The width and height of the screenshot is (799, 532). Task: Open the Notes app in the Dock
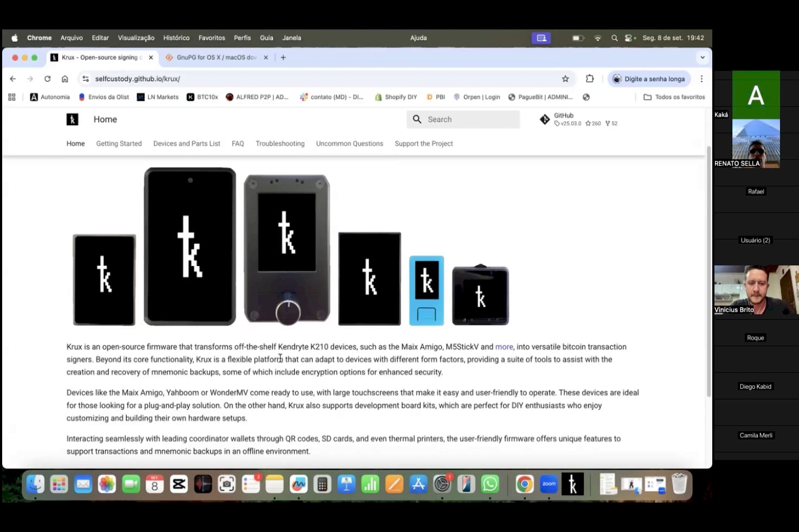point(274,484)
